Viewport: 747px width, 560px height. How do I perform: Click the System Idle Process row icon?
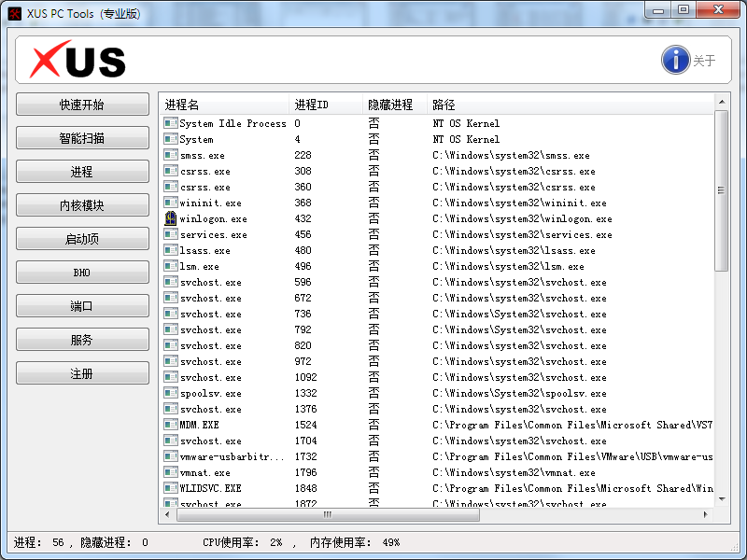pyautogui.click(x=170, y=123)
